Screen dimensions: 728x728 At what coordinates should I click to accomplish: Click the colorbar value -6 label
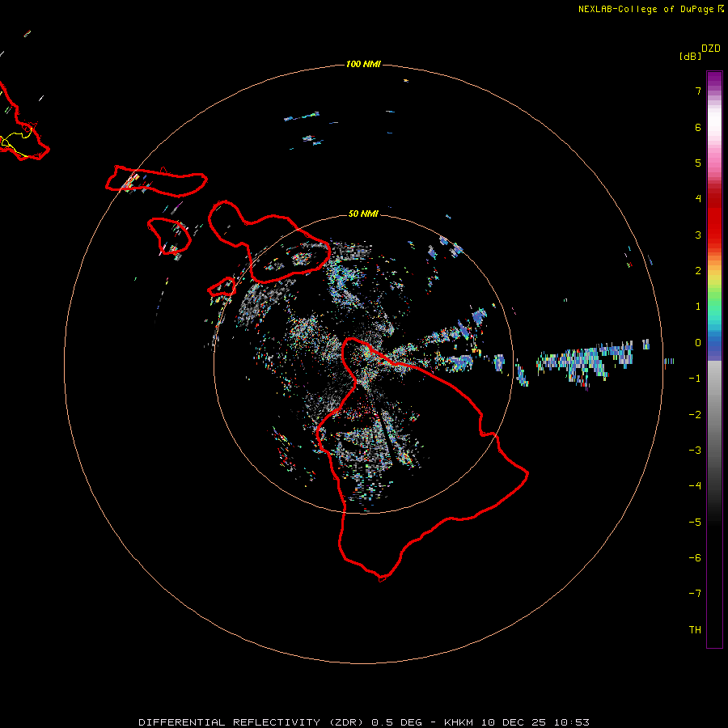click(x=695, y=558)
